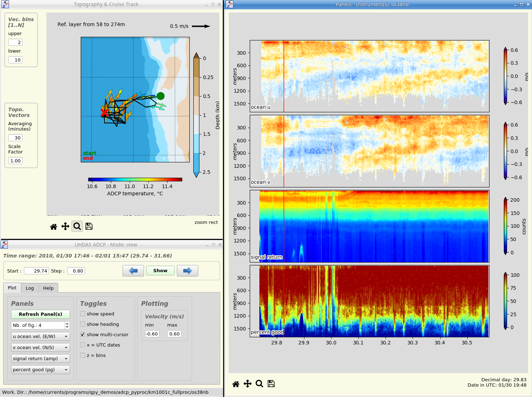Image resolution: width=532 pixels, height=397 pixels.
Task: Click ocean u velocity colorbar
Action: [x=506, y=76]
